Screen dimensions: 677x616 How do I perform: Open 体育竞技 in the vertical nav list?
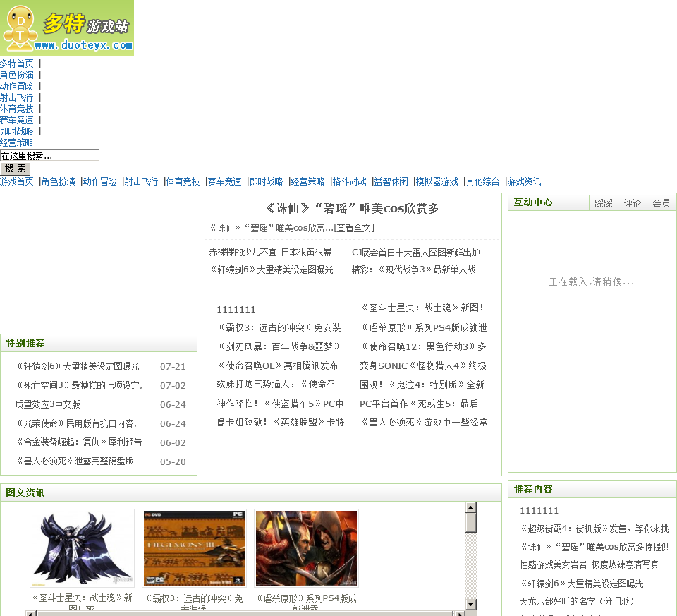[17, 109]
